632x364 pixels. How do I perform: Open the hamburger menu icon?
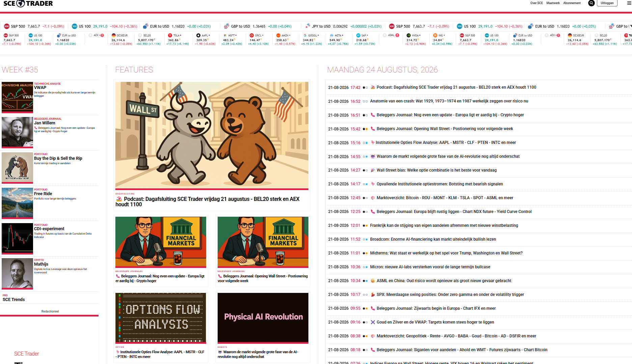(x=629, y=3)
